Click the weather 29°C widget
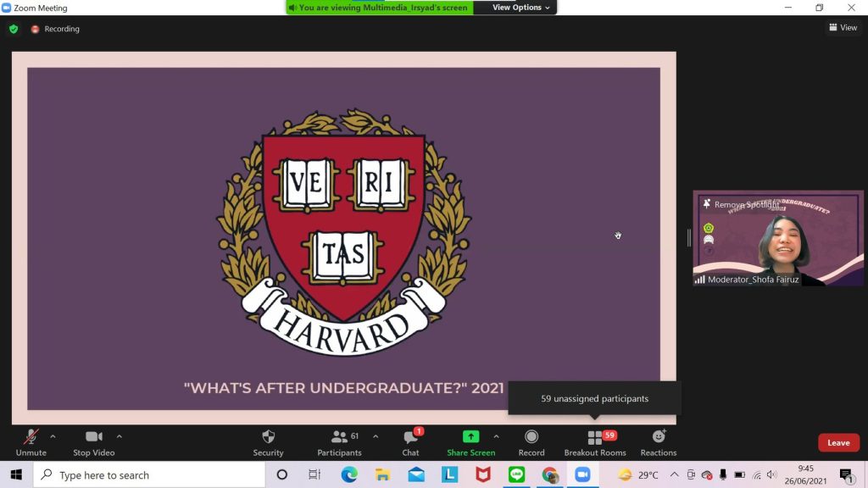The image size is (868, 488). pos(639,474)
